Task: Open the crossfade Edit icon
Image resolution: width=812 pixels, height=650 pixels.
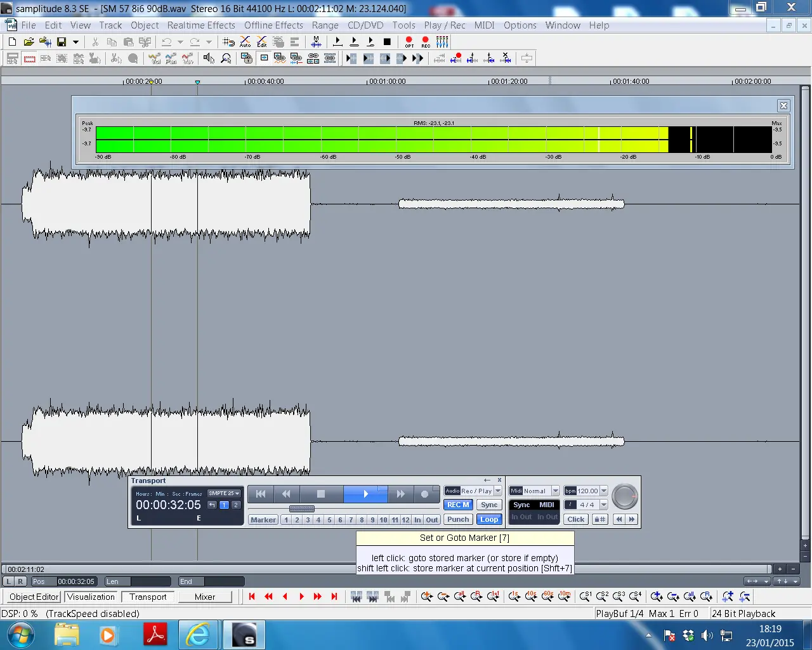Action: 262,42
